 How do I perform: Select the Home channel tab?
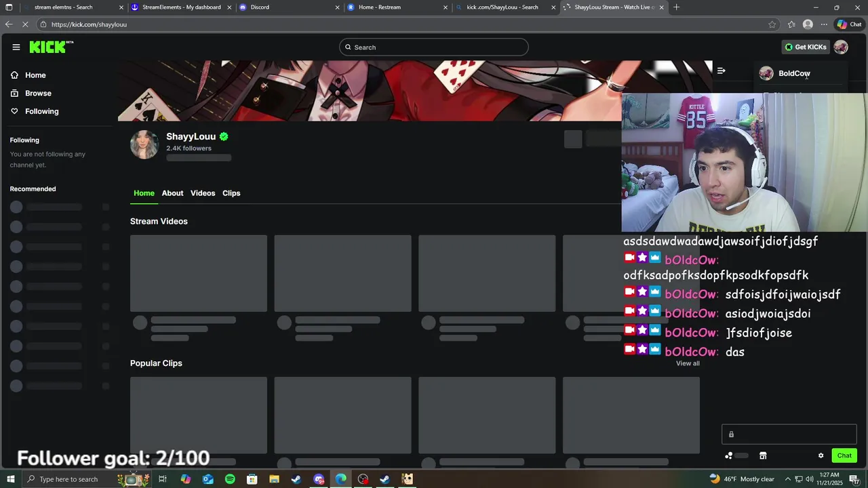tap(144, 193)
